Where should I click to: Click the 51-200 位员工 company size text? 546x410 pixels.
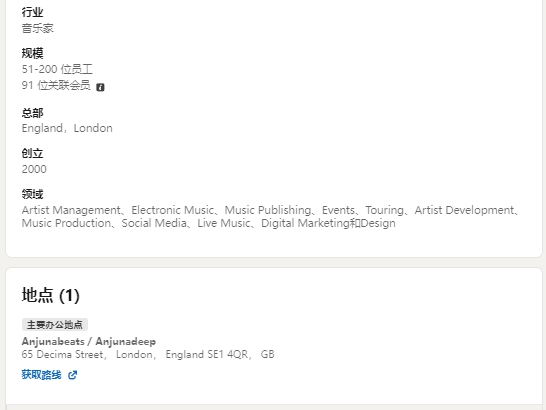(x=57, y=69)
